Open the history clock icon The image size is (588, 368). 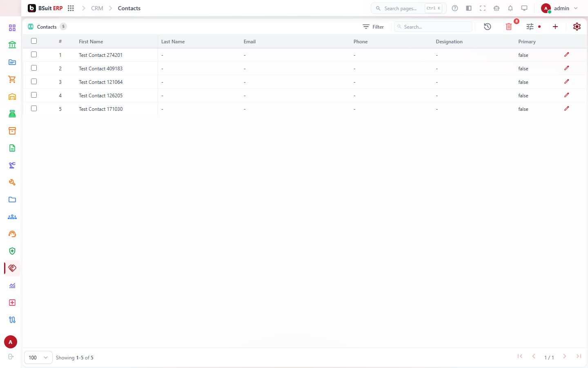488,27
